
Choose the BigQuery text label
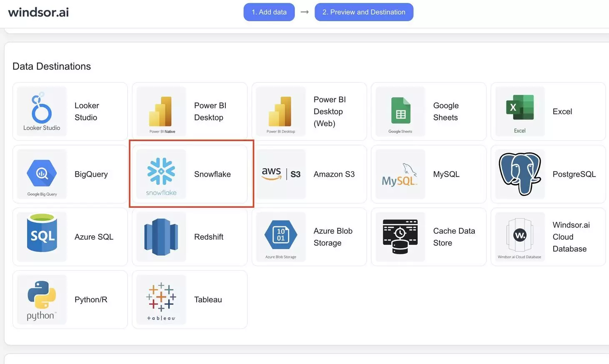(x=91, y=174)
